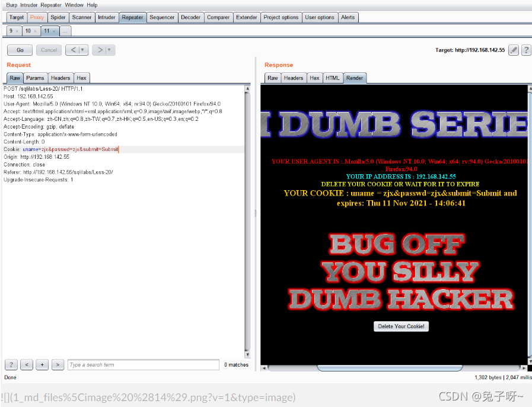
Task: Switch to the Intruder tool tab
Action: (x=107, y=17)
